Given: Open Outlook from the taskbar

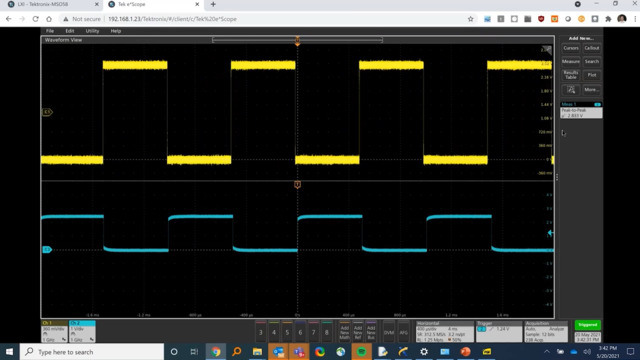Looking at the screenshot, I should (x=278, y=351).
